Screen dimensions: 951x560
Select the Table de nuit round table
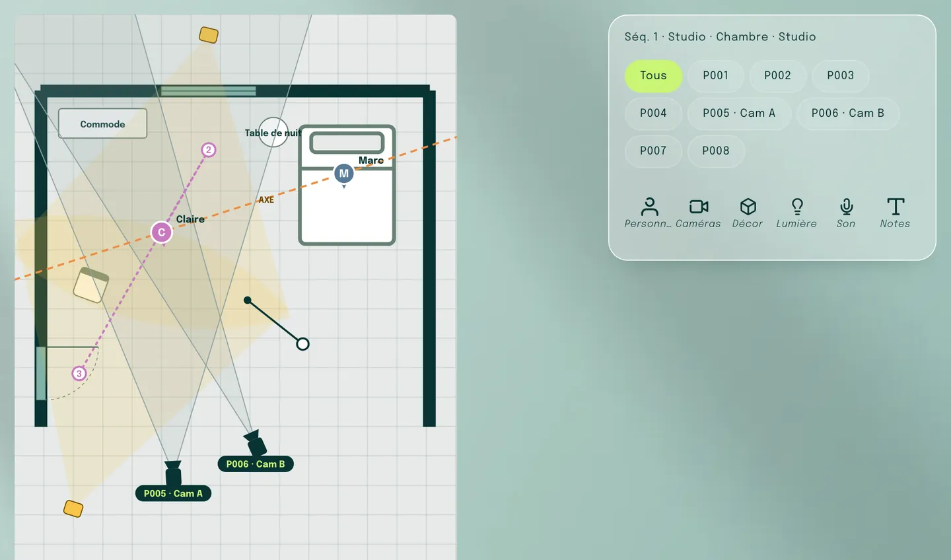pos(273,132)
